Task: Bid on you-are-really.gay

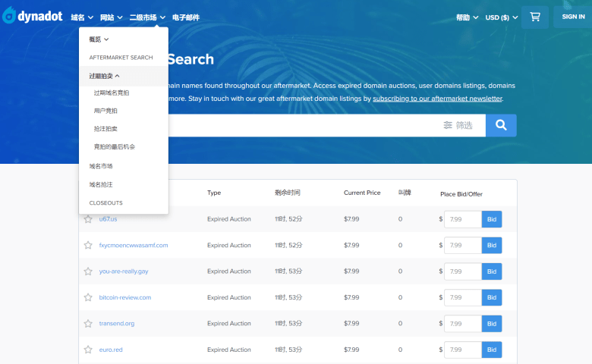Action: click(x=492, y=271)
